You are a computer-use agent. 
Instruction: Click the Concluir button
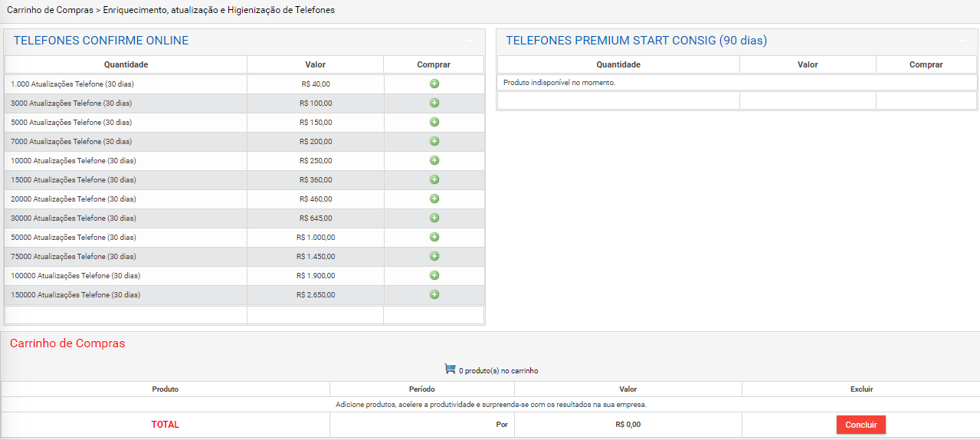pos(861,425)
